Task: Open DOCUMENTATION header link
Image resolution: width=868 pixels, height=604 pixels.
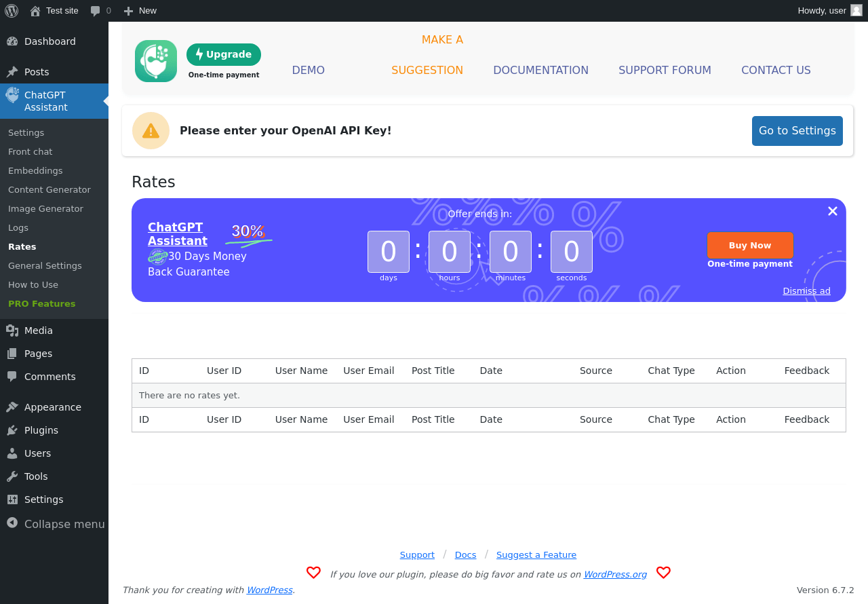Action: tap(541, 71)
